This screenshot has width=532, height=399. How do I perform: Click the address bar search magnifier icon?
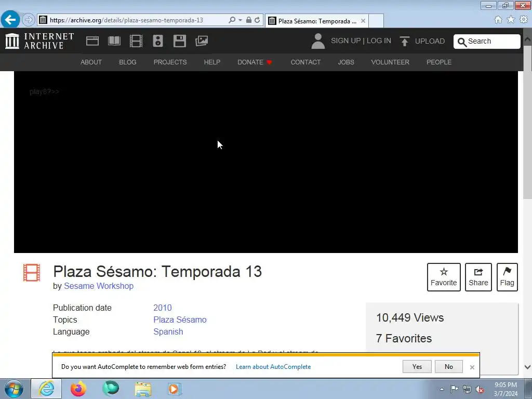click(x=232, y=20)
